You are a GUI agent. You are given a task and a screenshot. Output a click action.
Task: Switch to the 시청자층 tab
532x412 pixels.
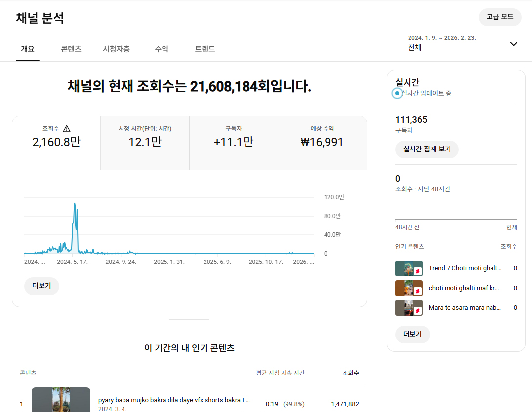pyautogui.click(x=116, y=49)
